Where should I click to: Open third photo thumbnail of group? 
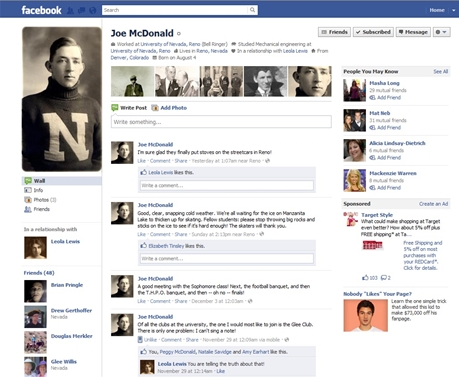coord(221,81)
